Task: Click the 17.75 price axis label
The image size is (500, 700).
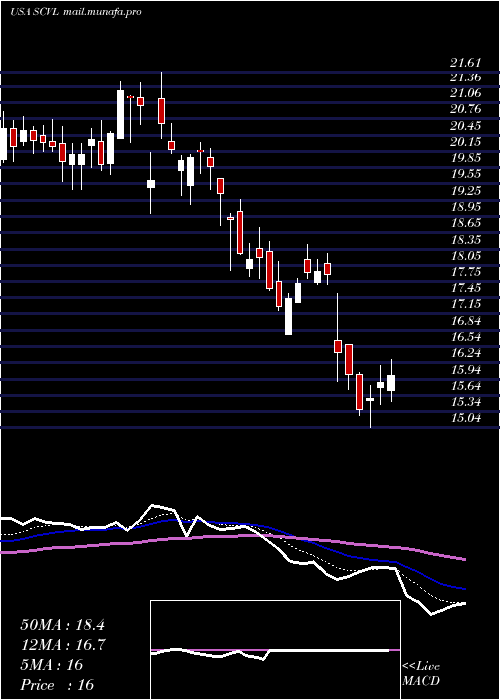Action: 465,271
